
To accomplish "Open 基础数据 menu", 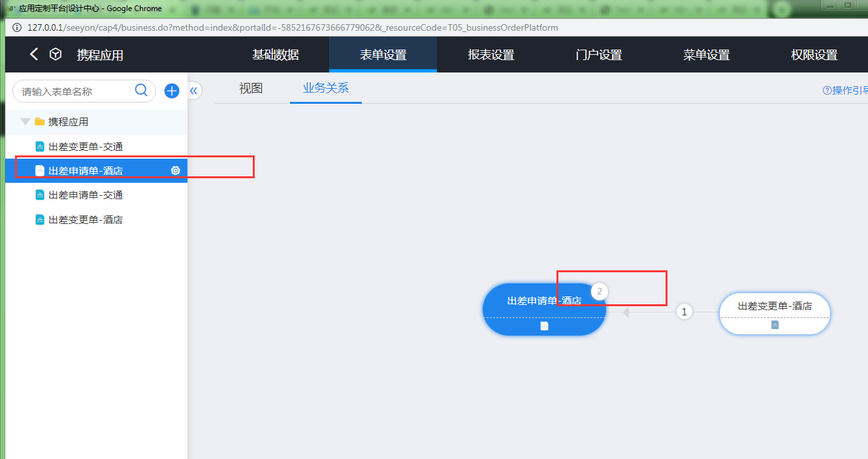I will click(x=276, y=55).
